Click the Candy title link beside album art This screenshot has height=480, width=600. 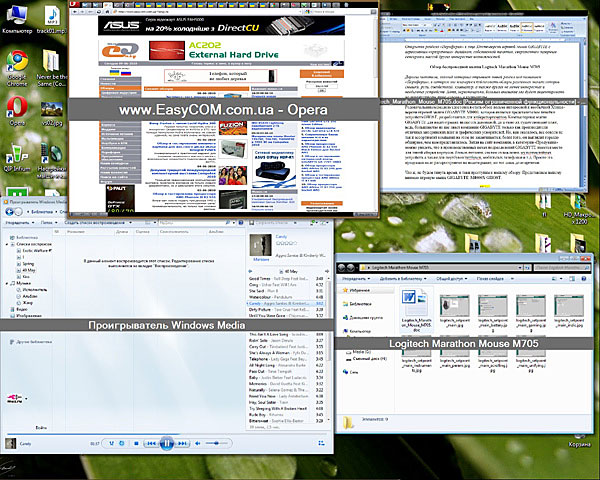pyautogui.click(x=281, y=237)
